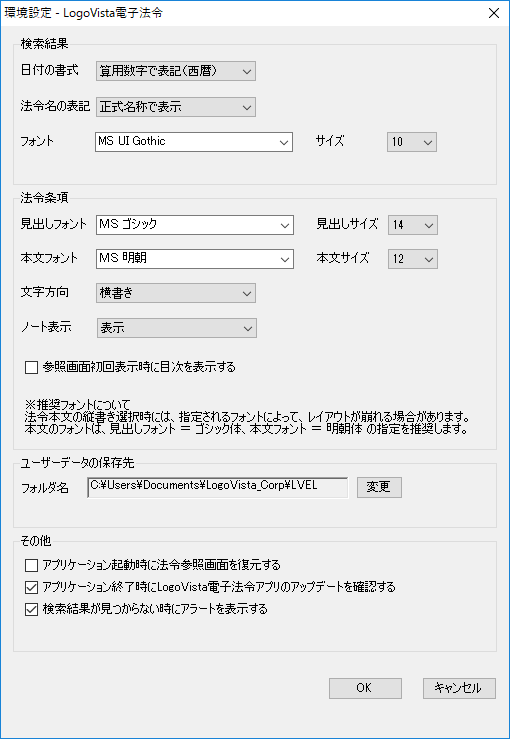Viewport: 510px width, 739px height.
Task: Open the サイズ 10 dropdown
Action: coord(412,142)
